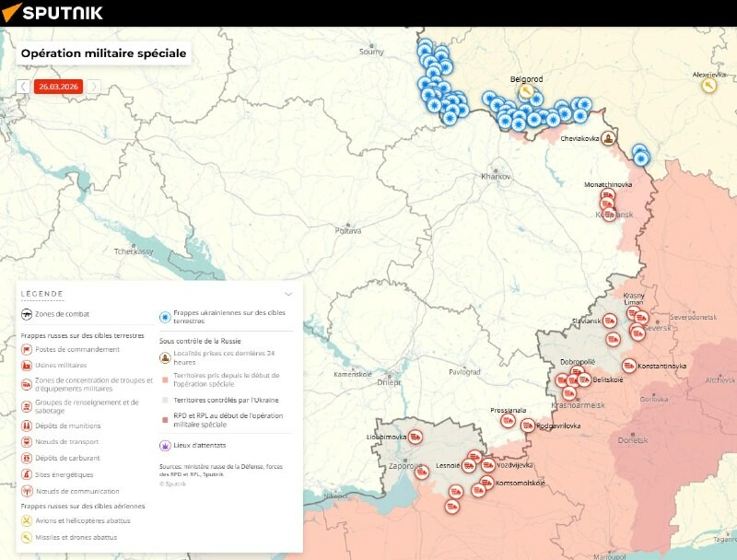This screenshot has height=560, width=737.
Task: Open the 26.03.2026 date selector
Action: click(58, 87)
